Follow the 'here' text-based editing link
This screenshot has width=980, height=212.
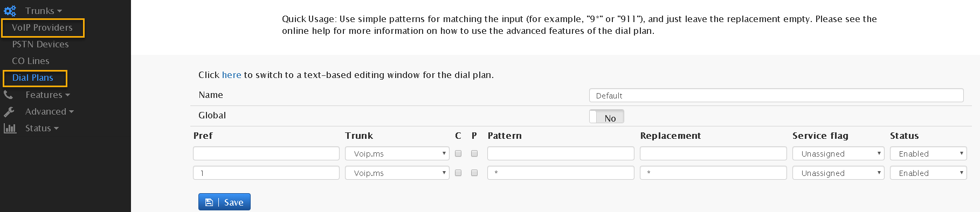pos(232,75)
